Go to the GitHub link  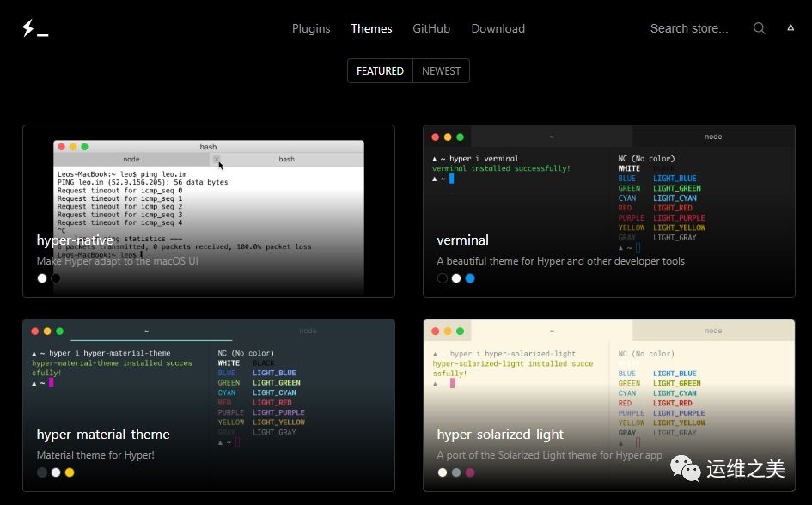click(x=431, y=28)
